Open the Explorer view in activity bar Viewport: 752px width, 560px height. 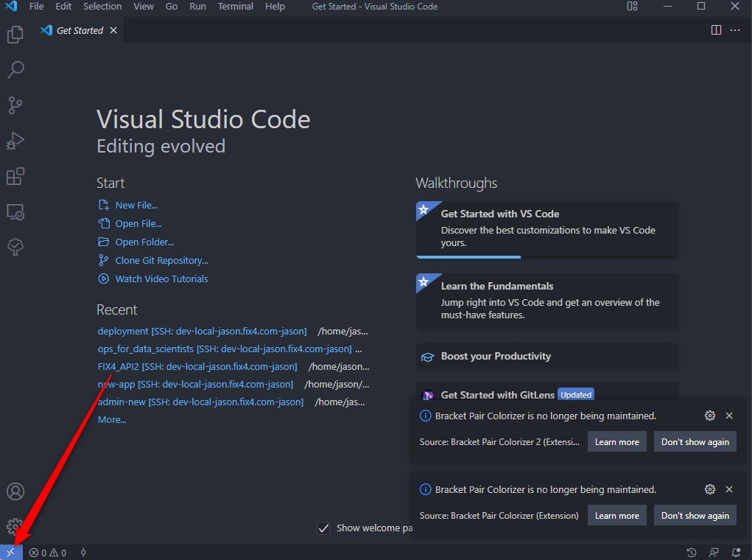click(15, 35)
